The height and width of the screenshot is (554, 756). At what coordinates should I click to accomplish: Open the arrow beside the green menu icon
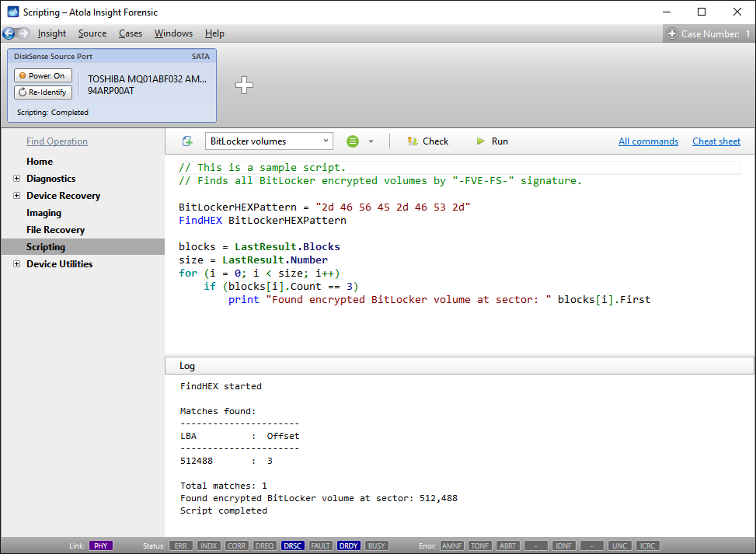[x=371, y=141]
